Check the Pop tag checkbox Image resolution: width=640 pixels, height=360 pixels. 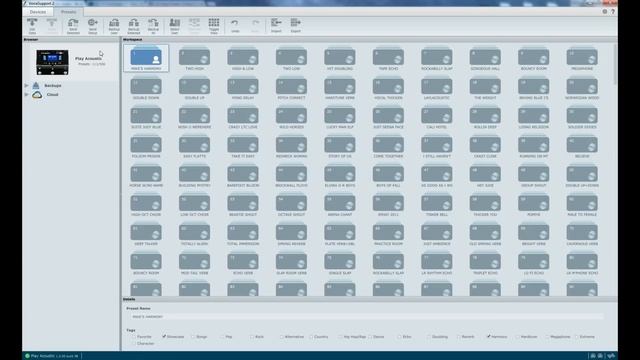(222, 337)
